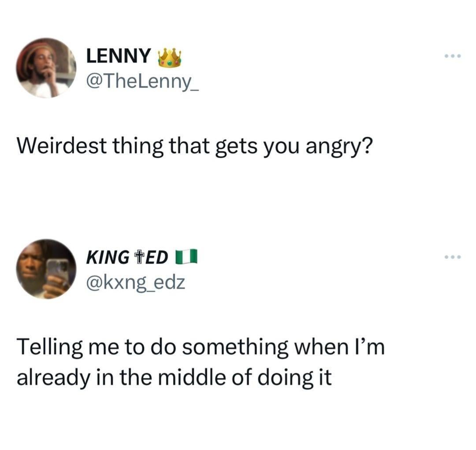Open the three-dot menu on KING TED's reply
The width and height of the screenshot is (476, 450).
click(453, 257)
